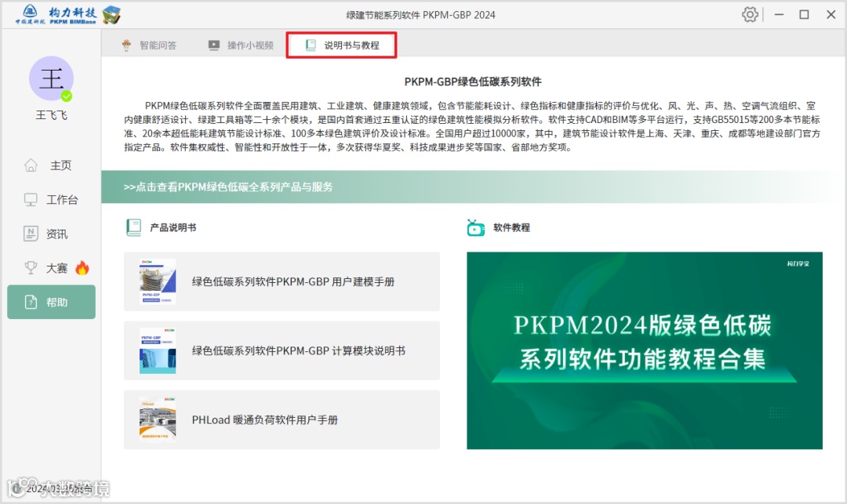Go to 工作台 in the sidebar
This screenshot has width=847, height=504.
(x=51, y=200)
